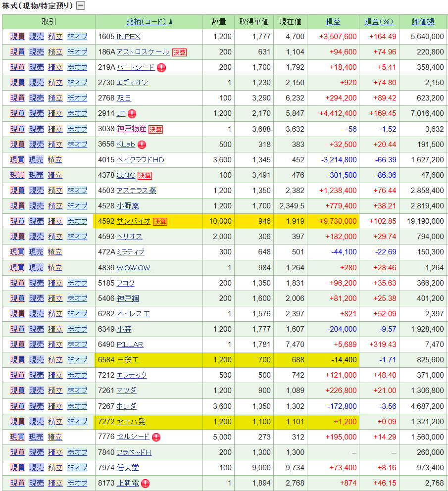Click 現売 for the 任天堂 row

click(36, 468)
